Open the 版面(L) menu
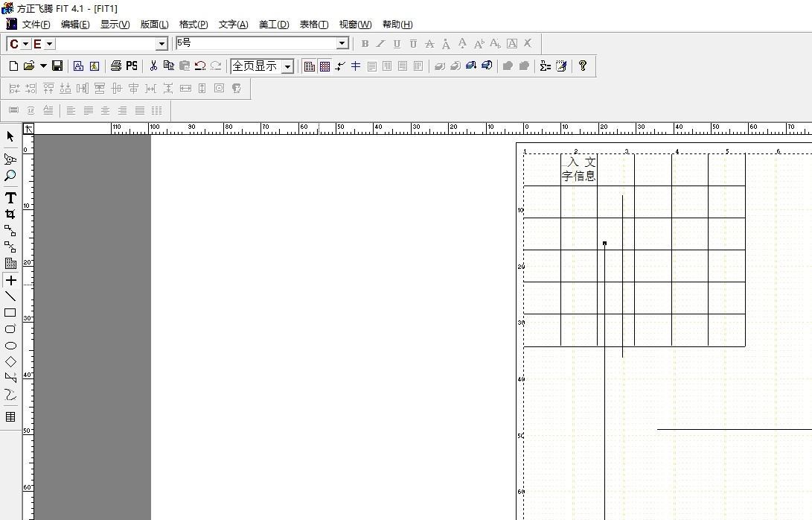The height and width of the screenshot is (520, 812). coord(154,25)
